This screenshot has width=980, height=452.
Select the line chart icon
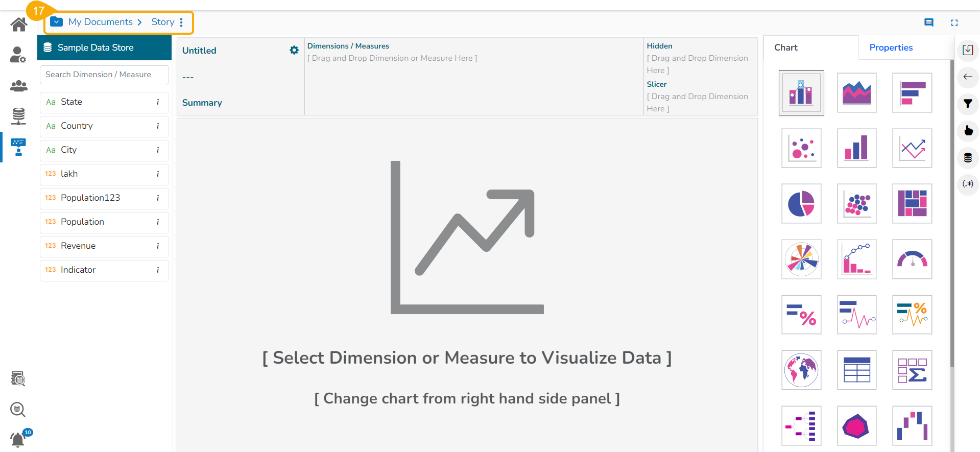(912, 149)
